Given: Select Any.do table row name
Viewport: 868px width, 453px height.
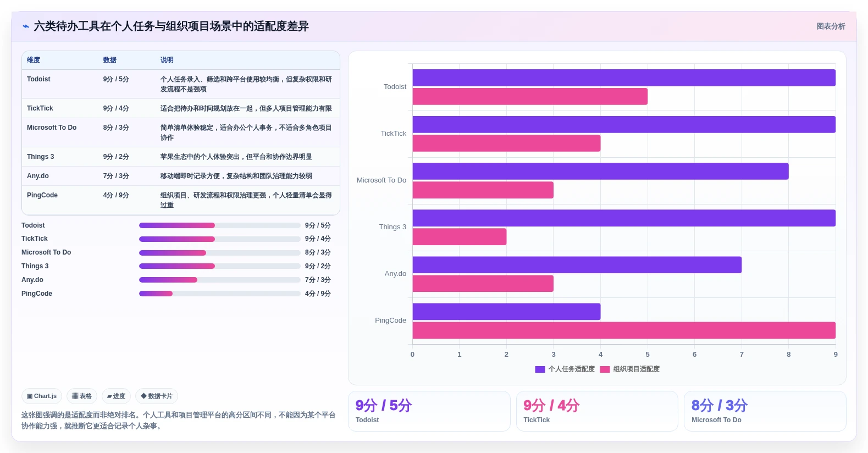Looking at the screenshot, I should coord(38,176).
